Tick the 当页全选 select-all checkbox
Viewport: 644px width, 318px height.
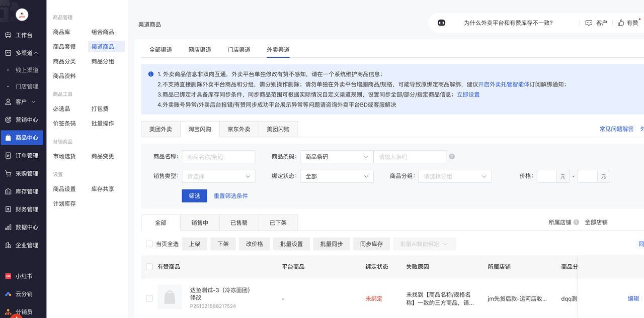pos(149,244)
